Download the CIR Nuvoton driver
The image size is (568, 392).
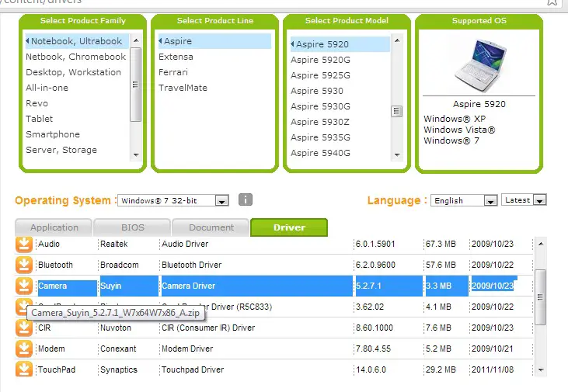coord(24,328)
